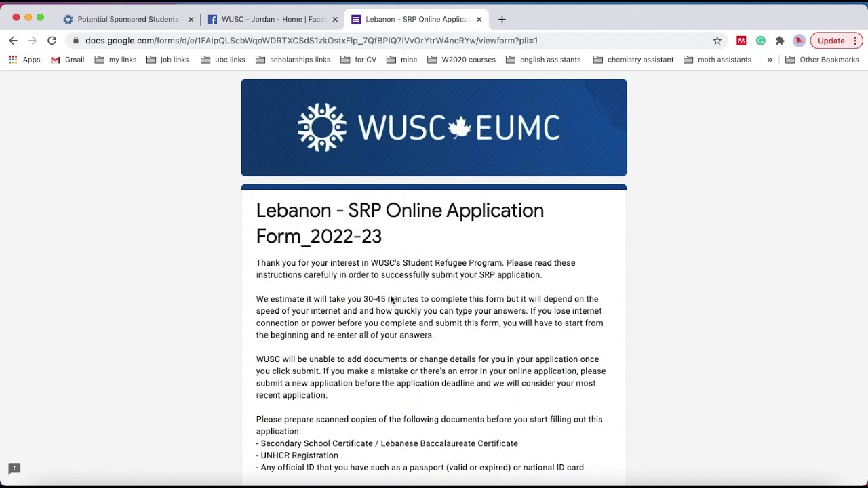Open the 'Other Bookmarks' folder
This screenshot has height=488, width=868.
click(822, 60)
